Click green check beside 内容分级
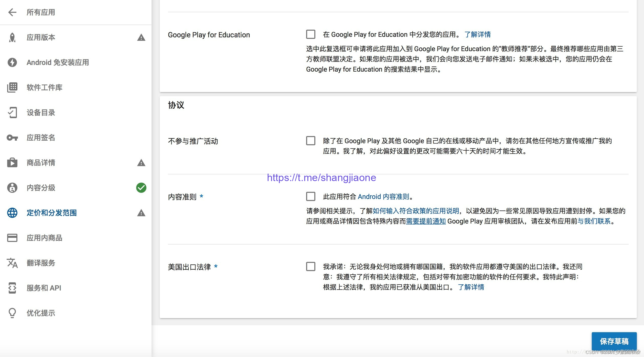This screenshot has height=357, width=644. tap(141, 188)
